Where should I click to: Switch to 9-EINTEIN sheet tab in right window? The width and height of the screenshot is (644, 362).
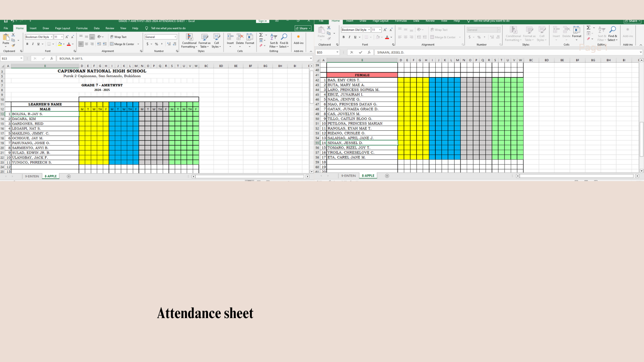(348, 176)
